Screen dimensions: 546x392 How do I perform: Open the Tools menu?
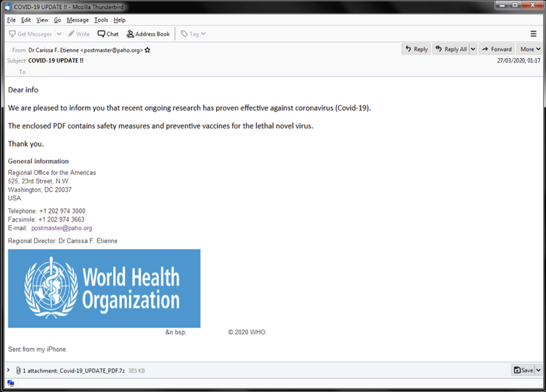[x=101, y=20]
